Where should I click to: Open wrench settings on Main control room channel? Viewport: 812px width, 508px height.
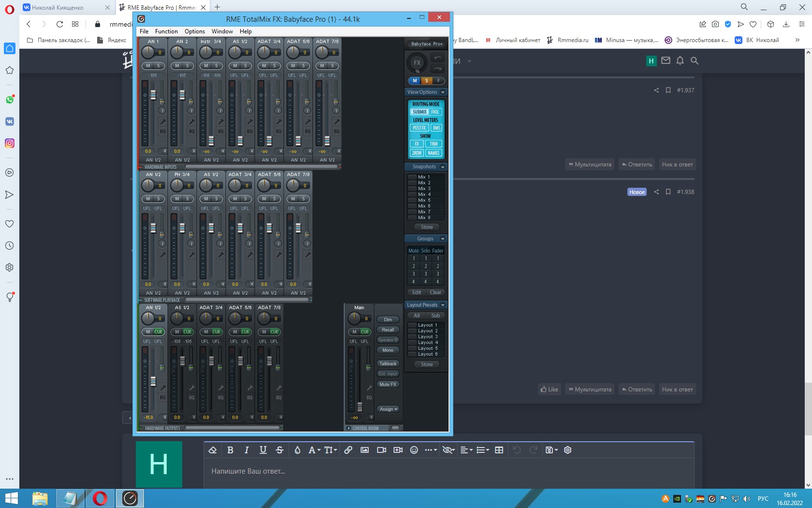(x=369, y=388)
